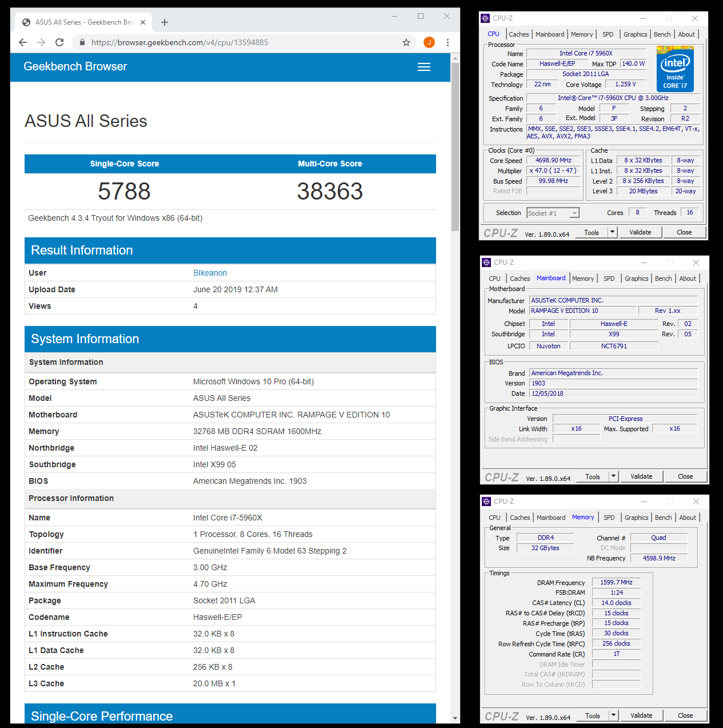Open Tools dropdown arrow in Mainboard window
723x728 pixels.
[613, 476]
